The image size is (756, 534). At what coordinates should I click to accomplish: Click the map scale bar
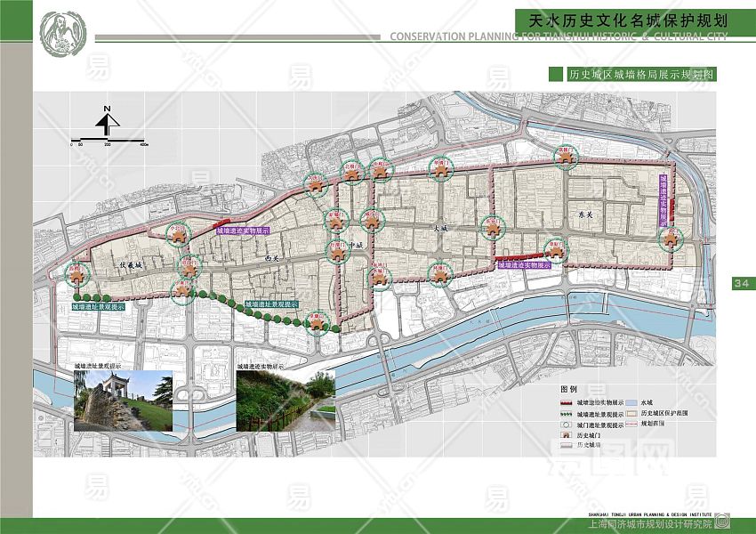click(109, 142)
